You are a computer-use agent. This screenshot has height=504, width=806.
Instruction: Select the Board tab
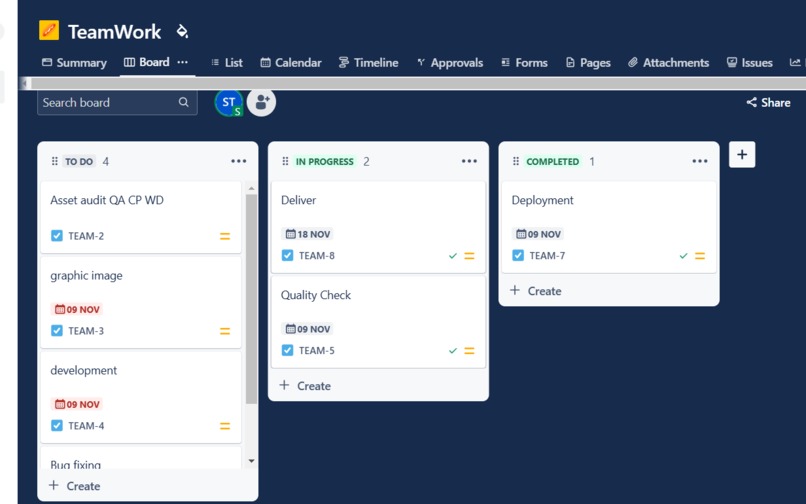tap(146, 62)
